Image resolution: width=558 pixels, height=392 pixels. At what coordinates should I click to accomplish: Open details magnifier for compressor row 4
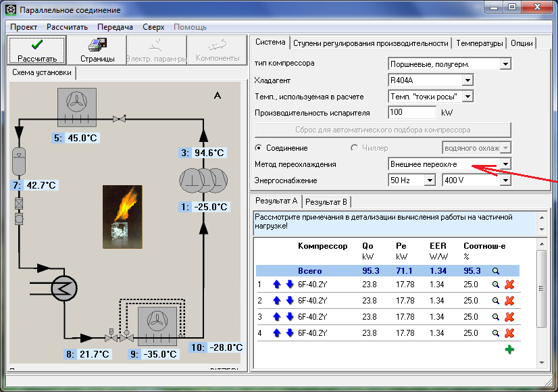pyautogui.click(x=495, y=333)
